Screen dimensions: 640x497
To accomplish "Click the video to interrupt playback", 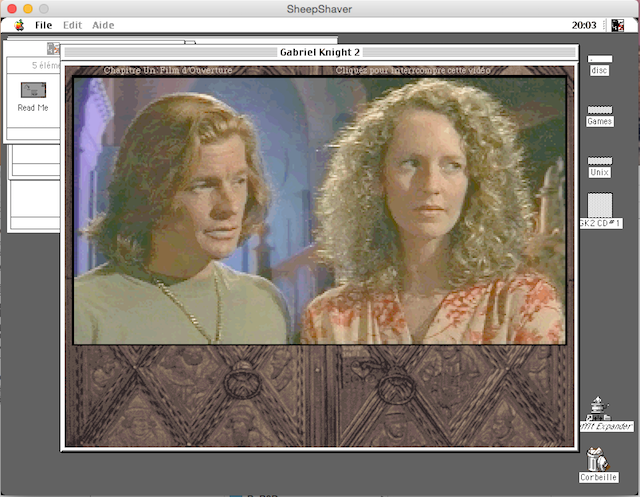I will 319,211.
